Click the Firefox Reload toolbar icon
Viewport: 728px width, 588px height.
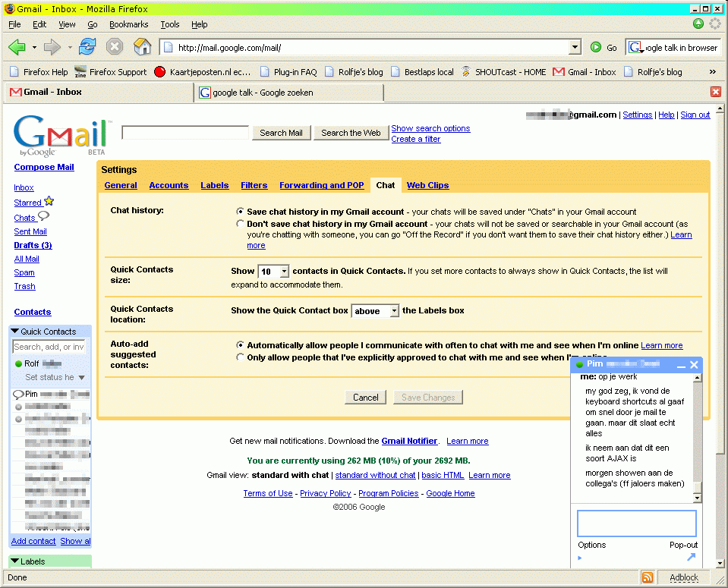point(87,47)
